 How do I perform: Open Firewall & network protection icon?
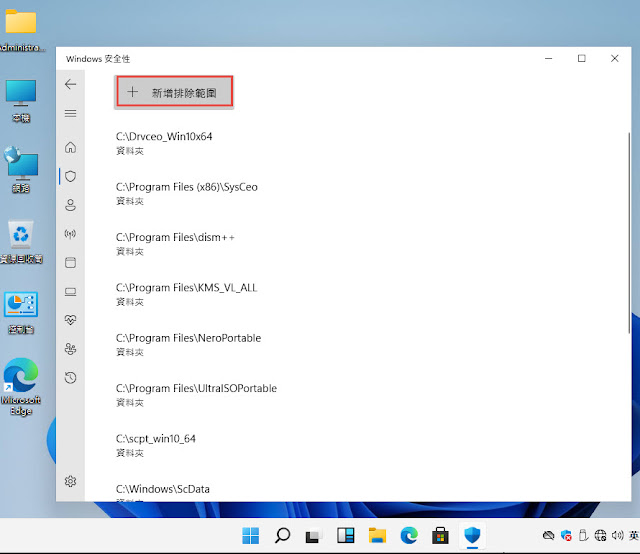coord(71,234)
